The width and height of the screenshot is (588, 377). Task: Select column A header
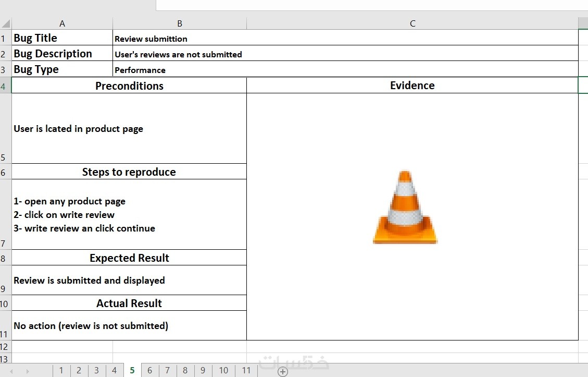[x=62, y=23]
